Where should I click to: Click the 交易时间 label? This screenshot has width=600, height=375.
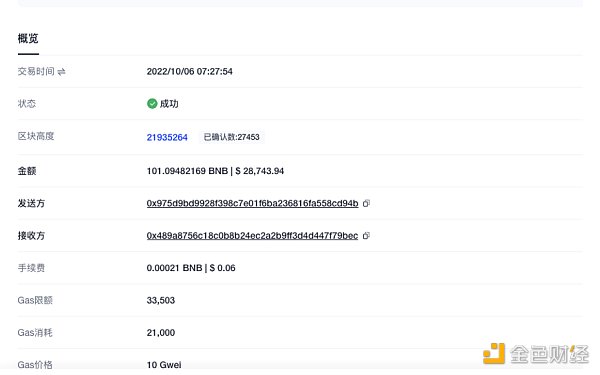[36, 72]
